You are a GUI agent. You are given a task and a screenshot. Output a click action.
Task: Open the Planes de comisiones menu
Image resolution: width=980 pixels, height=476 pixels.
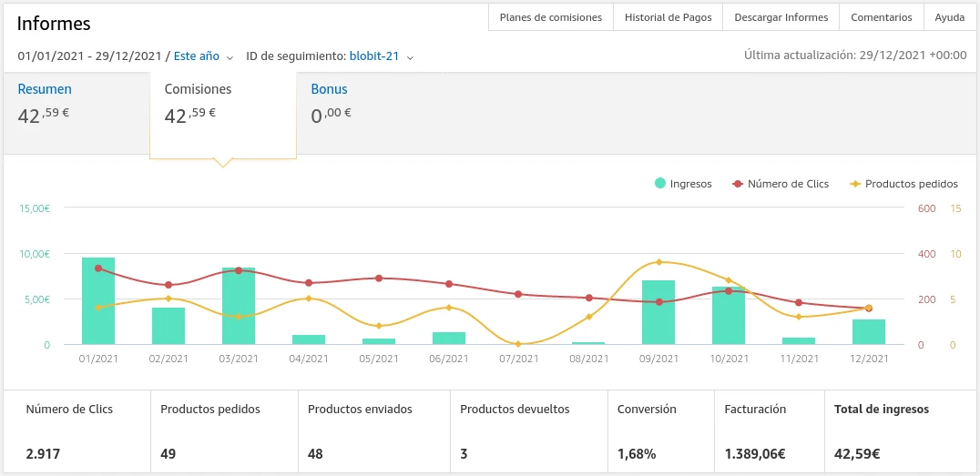pos(550,17)
